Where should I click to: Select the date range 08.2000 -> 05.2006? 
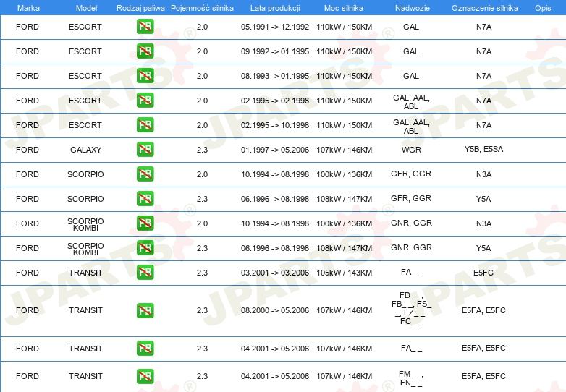click(275, 310)
